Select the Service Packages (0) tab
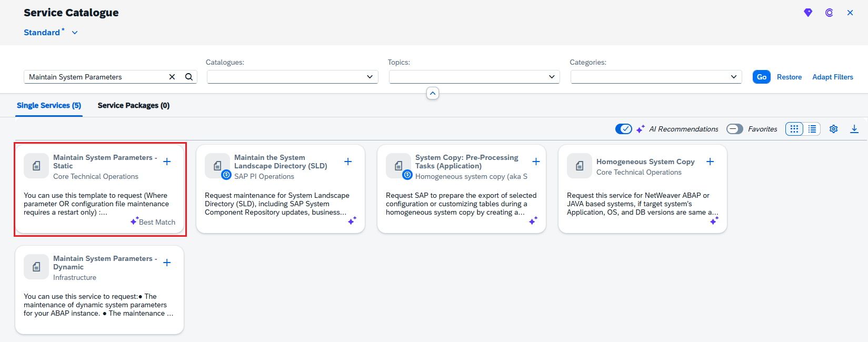Viewport: 868px width, 342px height. [134, 105]
